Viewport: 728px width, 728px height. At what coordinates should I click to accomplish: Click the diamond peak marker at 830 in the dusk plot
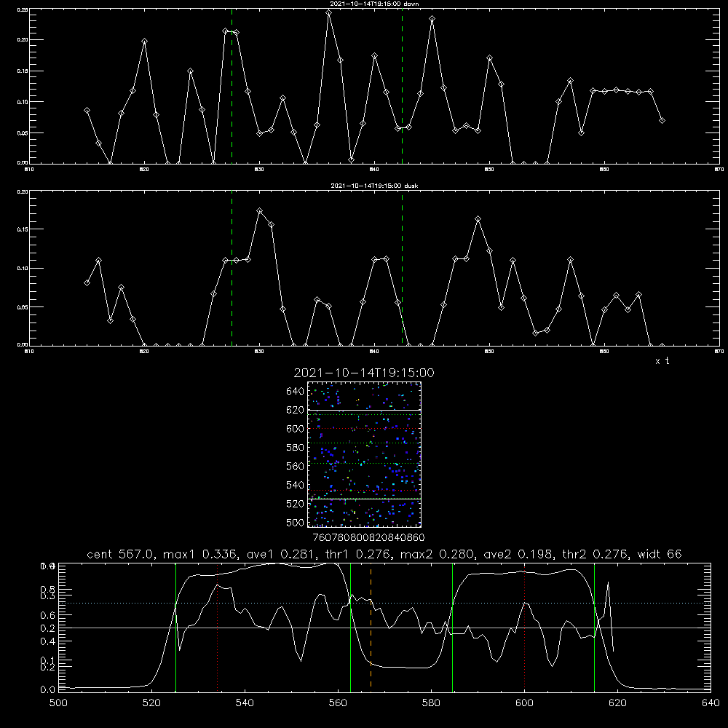pyautogui.click(x=260, y=211)
